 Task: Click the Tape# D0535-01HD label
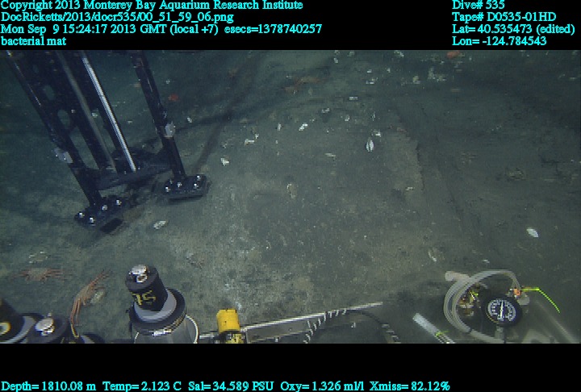pyautogui.click(x=504, y=17)
